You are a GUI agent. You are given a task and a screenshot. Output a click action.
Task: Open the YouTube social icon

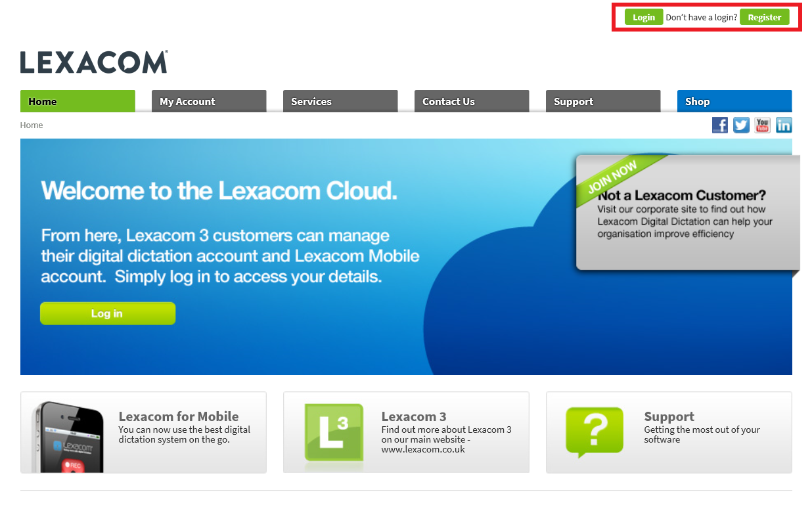point(762,125)
